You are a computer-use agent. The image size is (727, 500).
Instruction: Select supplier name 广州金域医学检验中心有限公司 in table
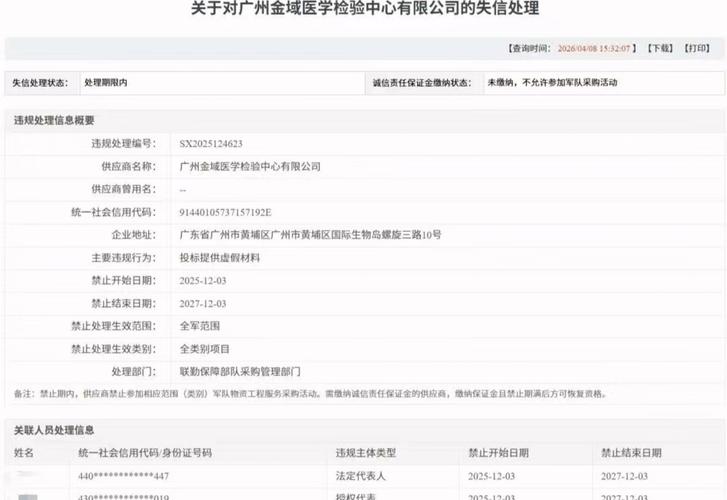[x=250, y=167]
